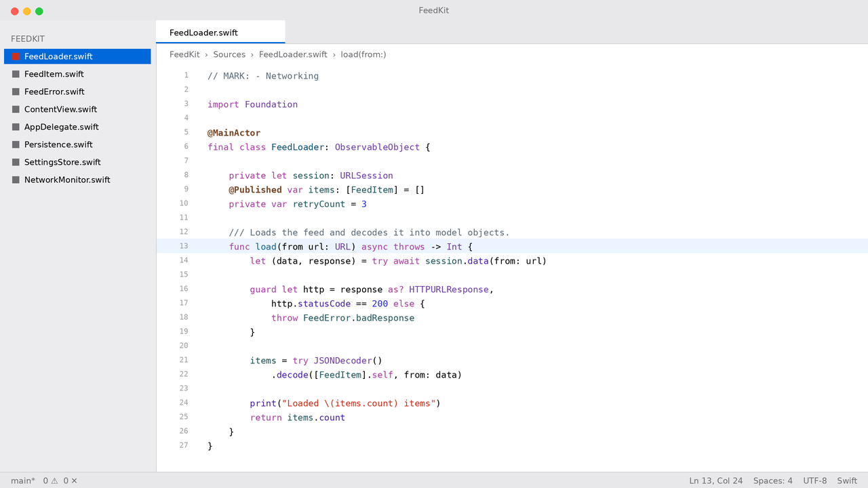This screenshot has height=488, width=868.
Task: Open FeedError.swift in the file list
Action: pos(77,91)
